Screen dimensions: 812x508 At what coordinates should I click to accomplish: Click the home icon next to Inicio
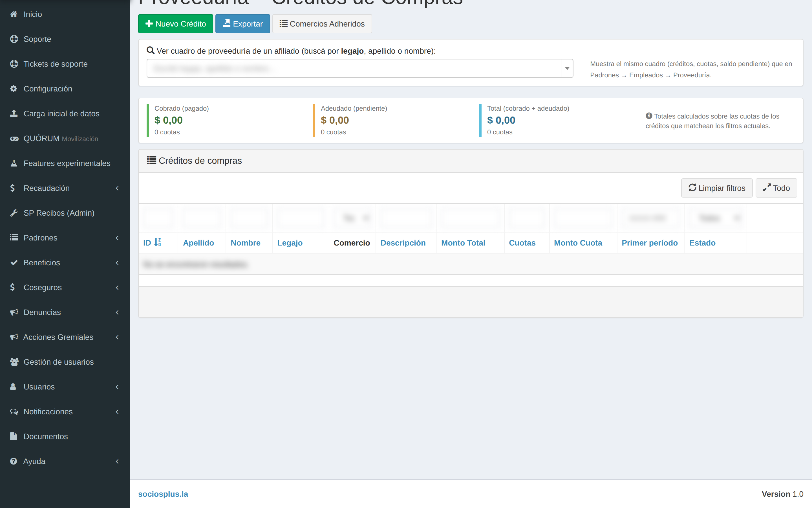[x=14, y=14]
